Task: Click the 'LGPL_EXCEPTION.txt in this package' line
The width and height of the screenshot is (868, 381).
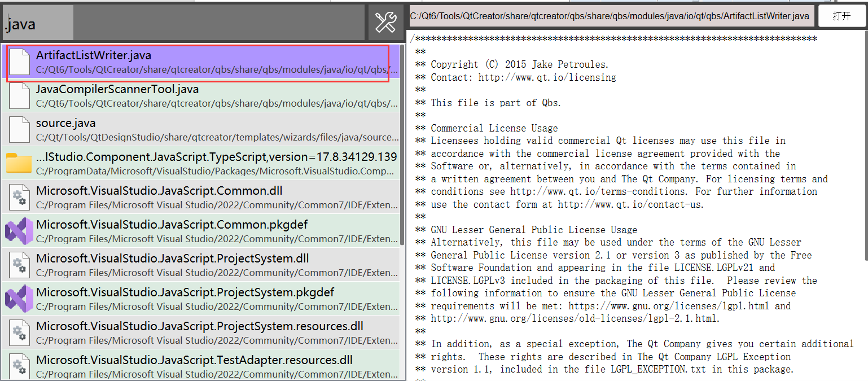Action: coord(604,369)
